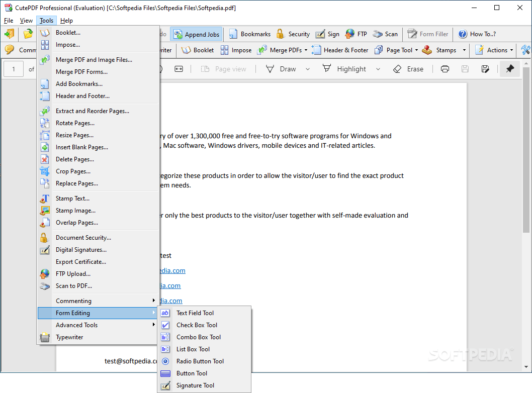The height and width of the screenshot is (393, 532).
Task: Choose Merge PDF Forms menu item
Action: click(x=98, y=72)
